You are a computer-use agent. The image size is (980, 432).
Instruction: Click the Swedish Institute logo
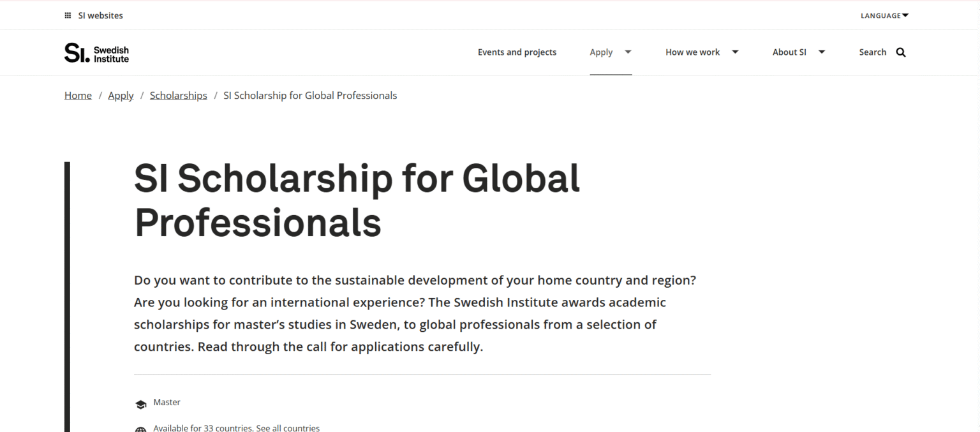[96, 52]
